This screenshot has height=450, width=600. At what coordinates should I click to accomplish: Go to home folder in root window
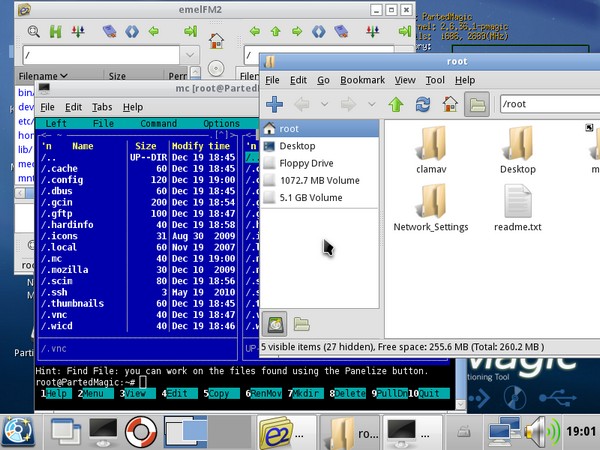(450, 104)
